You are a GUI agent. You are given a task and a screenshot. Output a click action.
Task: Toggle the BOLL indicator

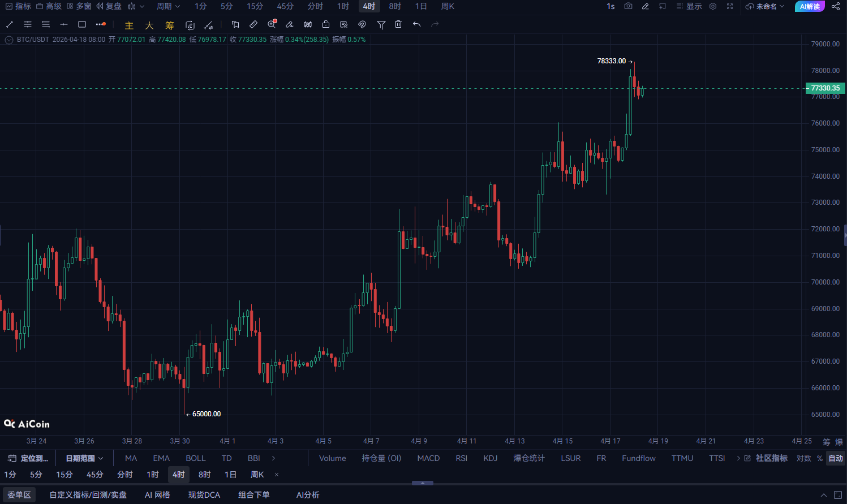point(196,458)
